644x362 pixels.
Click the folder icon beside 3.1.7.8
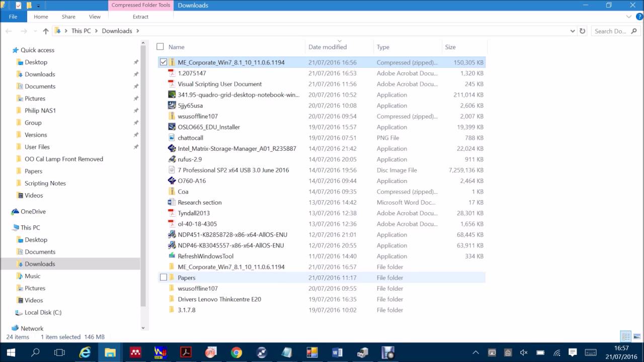click(171, 310)
